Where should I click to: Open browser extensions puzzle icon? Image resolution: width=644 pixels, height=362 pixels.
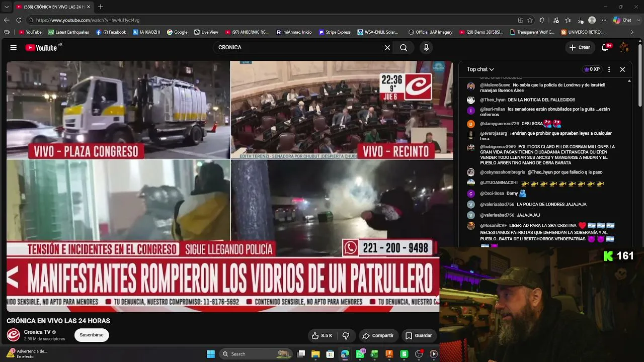click(x=542, y=20)
